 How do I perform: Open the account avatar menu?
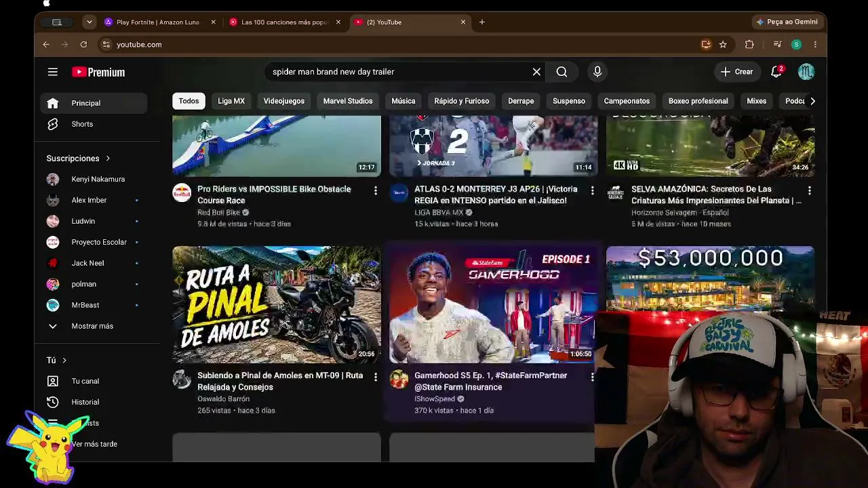806,72
